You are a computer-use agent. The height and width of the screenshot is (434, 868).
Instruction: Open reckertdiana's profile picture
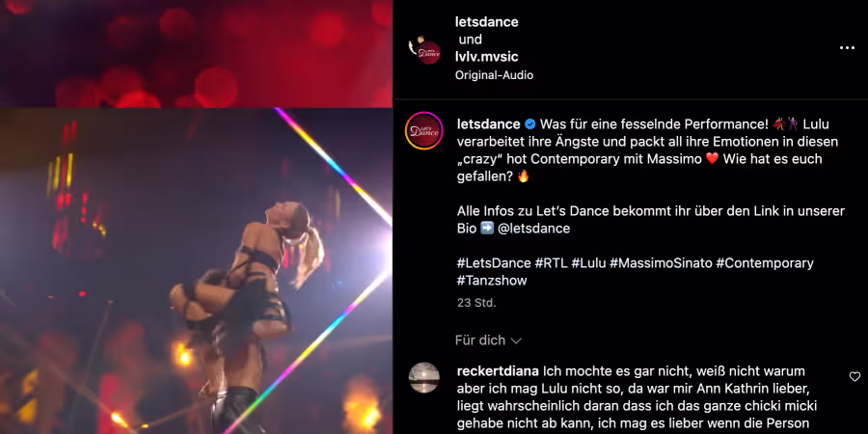coord(424,377)
